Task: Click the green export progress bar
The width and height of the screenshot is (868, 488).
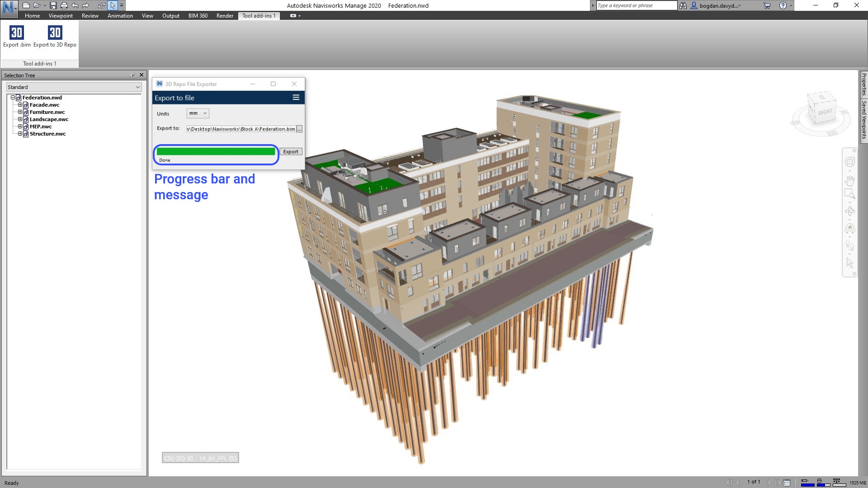Action: pyautogui.click(x=216, y=152)
